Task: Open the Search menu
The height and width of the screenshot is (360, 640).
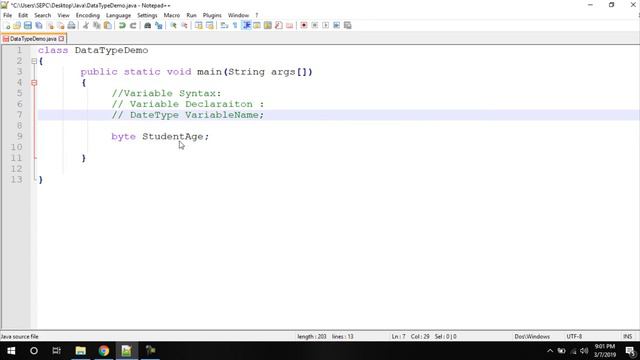Action: tap(42, 15)
